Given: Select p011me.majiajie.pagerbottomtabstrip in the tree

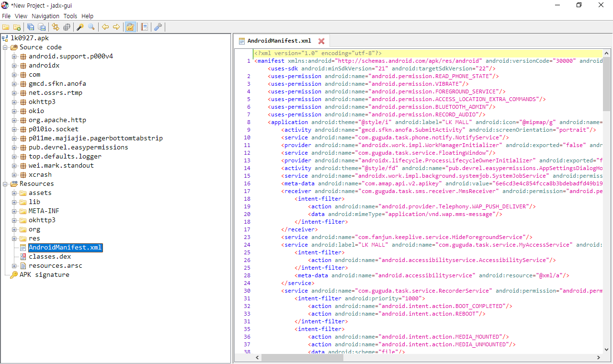Looking at the screenshot, I should coord(96,138).
